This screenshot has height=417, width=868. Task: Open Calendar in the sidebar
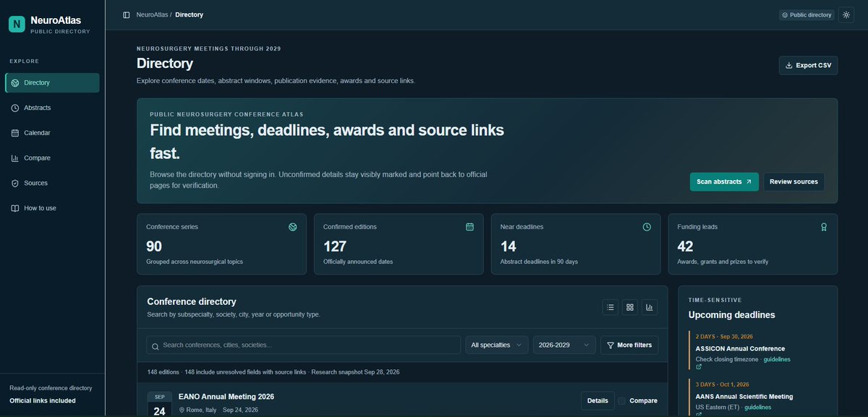52,133
